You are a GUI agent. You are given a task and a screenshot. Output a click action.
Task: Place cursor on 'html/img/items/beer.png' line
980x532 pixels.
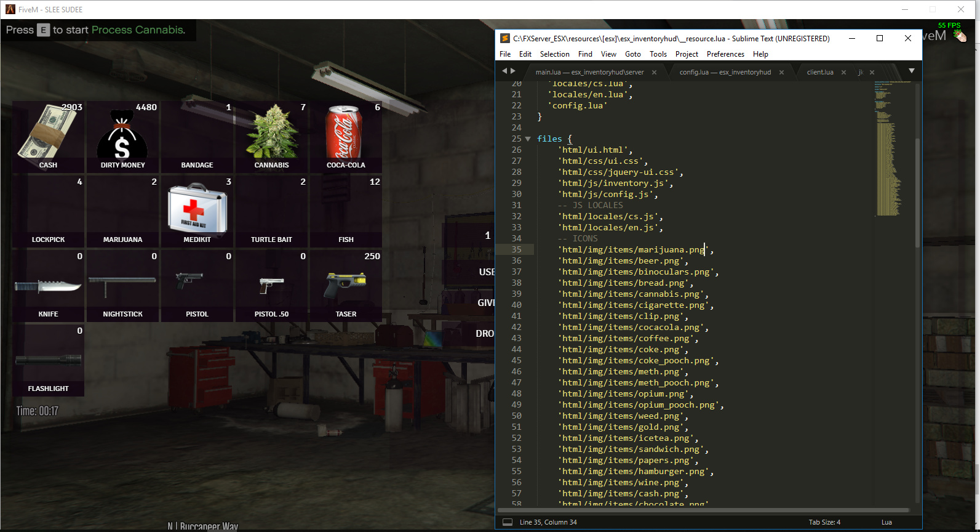(x=623, y=260)
